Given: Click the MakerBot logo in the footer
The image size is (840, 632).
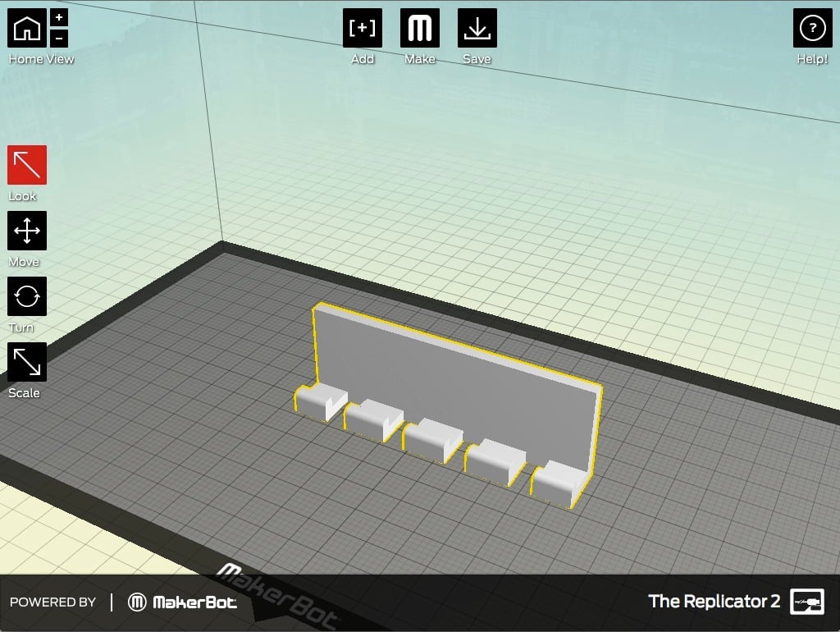Looking at the screenshot, I should tap(183, 602).
